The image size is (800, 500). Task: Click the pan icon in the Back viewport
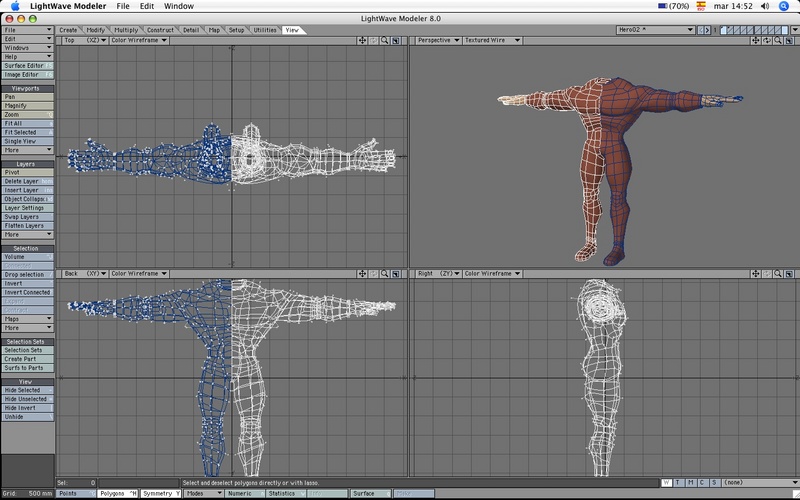coord(361,273)
